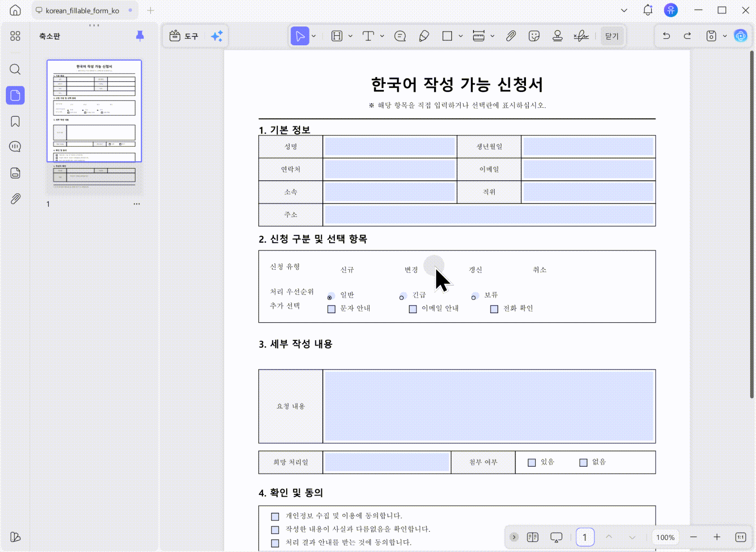The height and width of the screenshot is (552, 756).
Task: Open notifications bell
Action: pyautogui.click(x=647, y=10)
